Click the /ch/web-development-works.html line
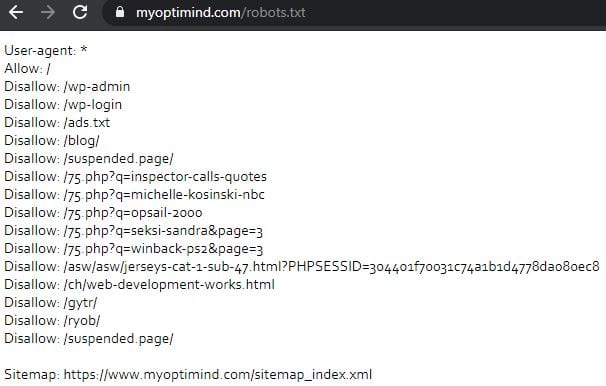606x386 pixels. coord(140,285)
